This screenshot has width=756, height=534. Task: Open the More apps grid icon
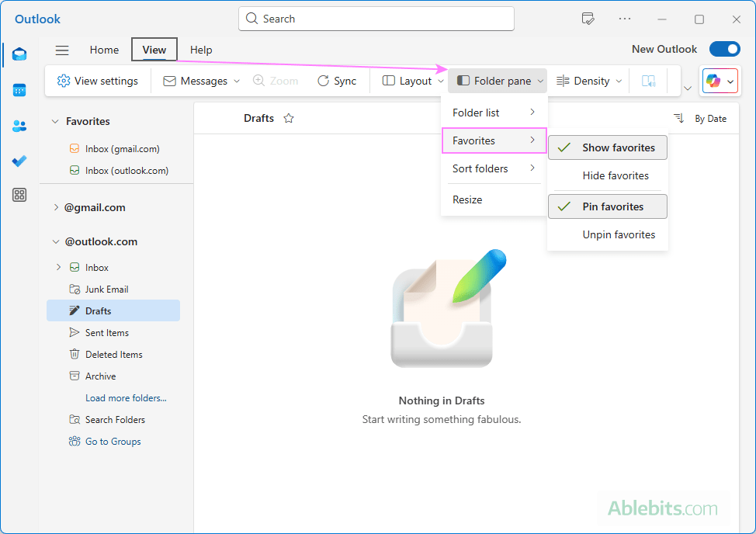point(19,195)
